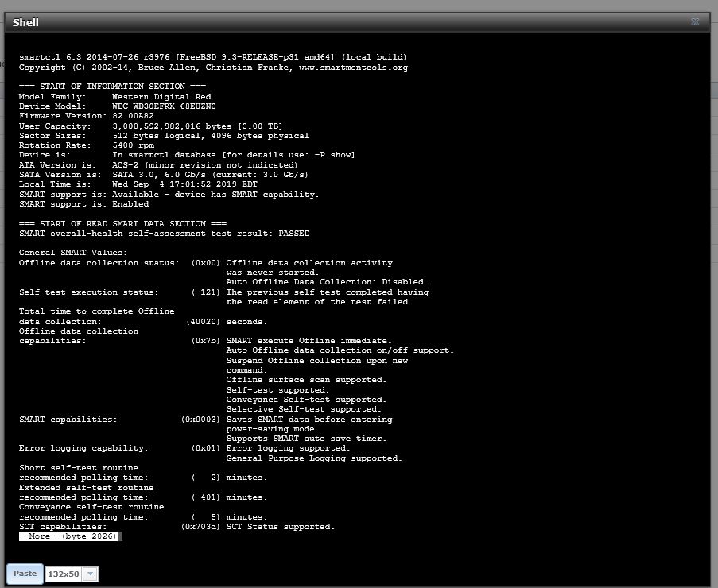Click the User Capacity 3.00 TB line
This screenshot has width=718, height=588.
(x=150, y=126)
